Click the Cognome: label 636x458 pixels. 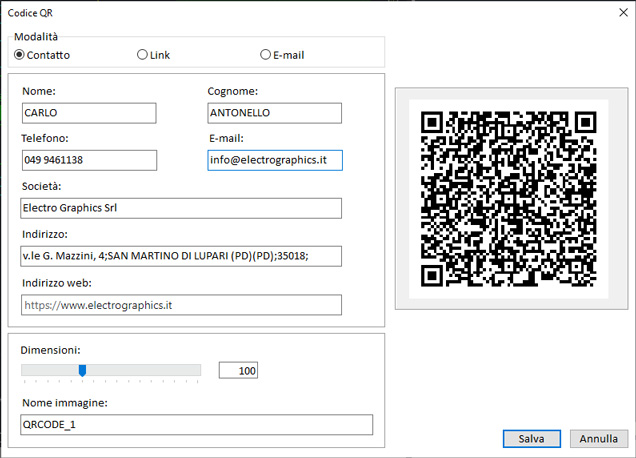click(x=232, y=91)
